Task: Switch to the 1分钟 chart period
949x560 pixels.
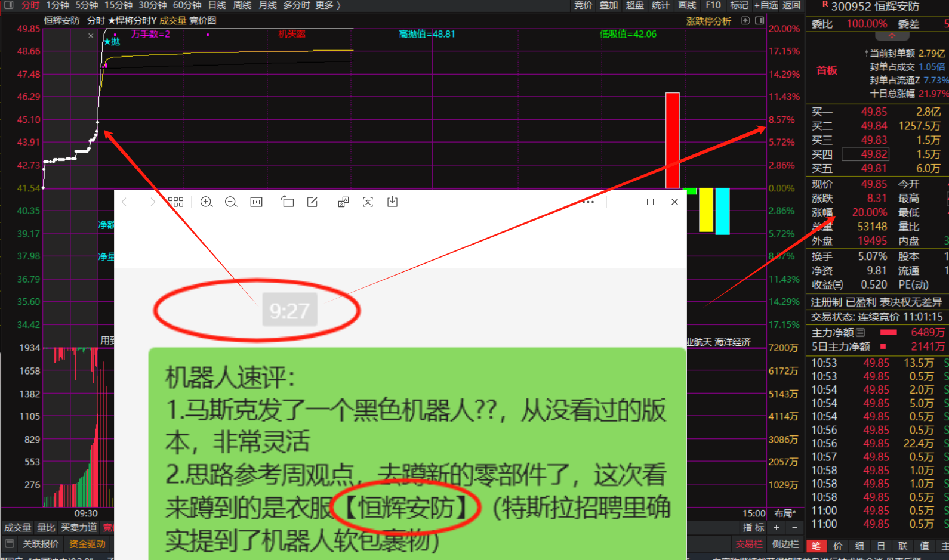Action: pos(57,5)
